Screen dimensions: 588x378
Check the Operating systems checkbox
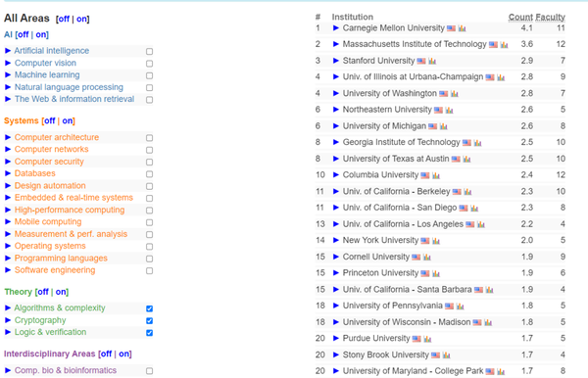click(x=149, y=247)
